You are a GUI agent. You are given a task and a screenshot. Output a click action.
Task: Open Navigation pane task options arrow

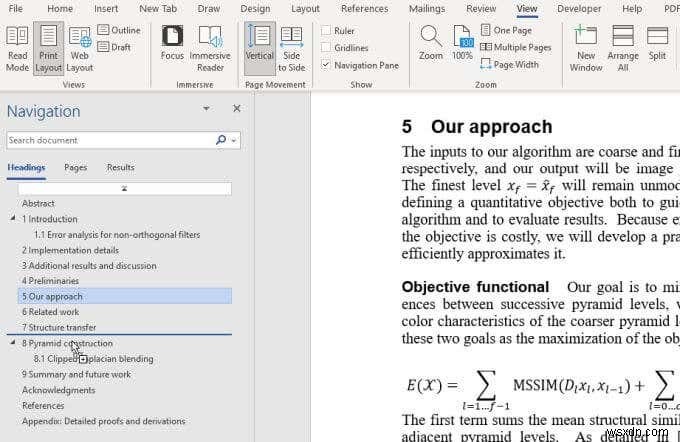(206, 108)
